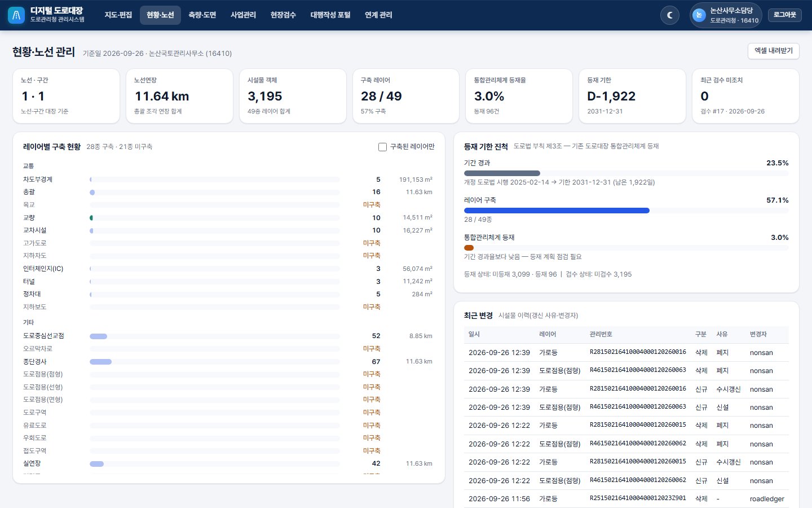Click the 엑셀 내려받기 button
The image size is (812, 508).
[x=774, y=51]
